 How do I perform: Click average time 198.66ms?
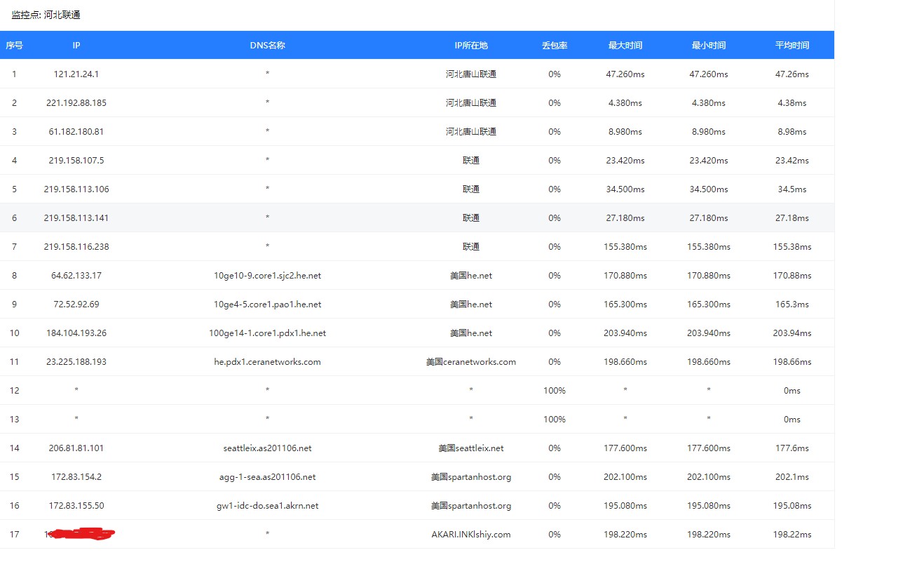(792, 361)
